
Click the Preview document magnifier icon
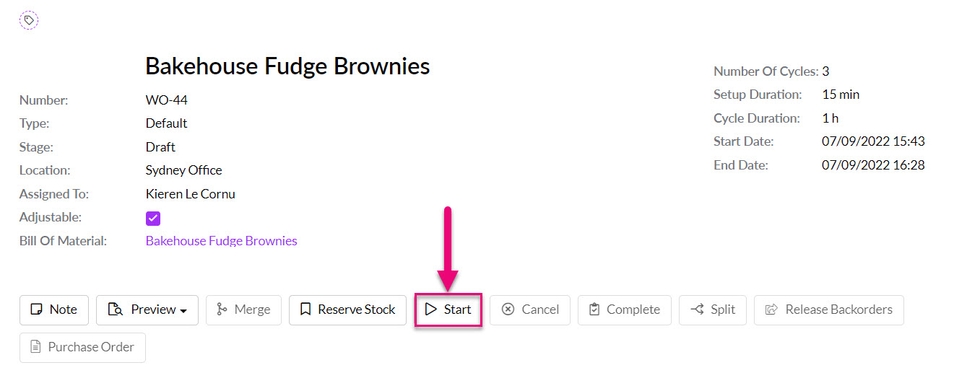(x=115, y=310)
